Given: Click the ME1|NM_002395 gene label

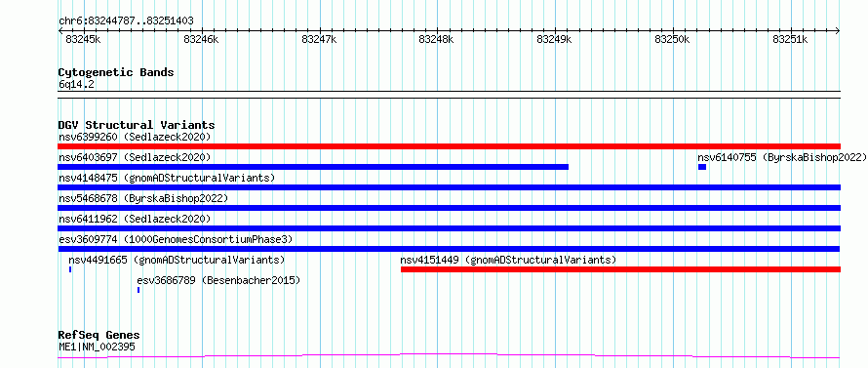Looking at the screenshot, I should coord(97,348).
